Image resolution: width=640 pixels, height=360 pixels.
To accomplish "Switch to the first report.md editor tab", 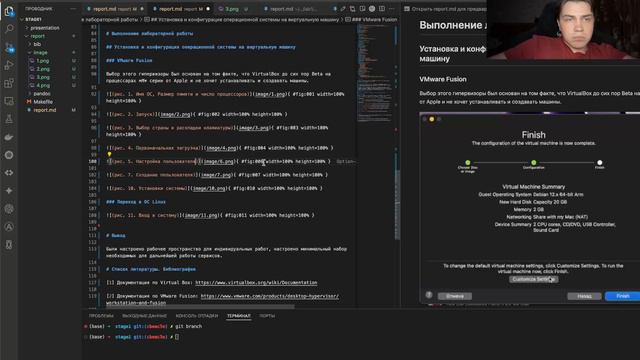I will [115, 9].
